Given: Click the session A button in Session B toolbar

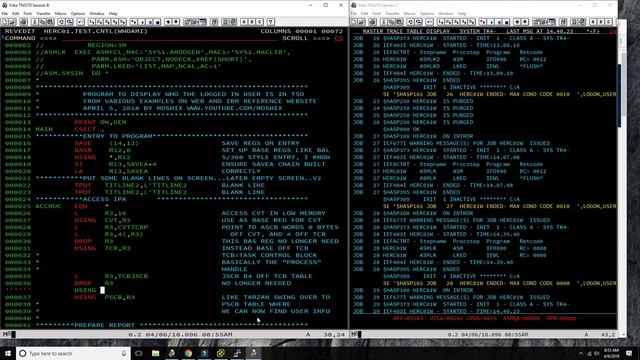Looking at the screenshot, I should pos(244,22).
